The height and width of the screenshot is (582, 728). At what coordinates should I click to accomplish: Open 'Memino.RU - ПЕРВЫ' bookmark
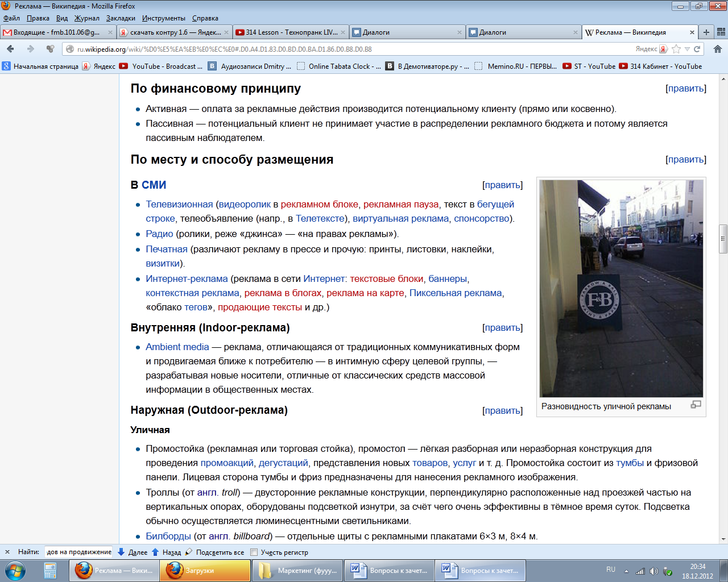pyautogui.click(x=516, y=66)
